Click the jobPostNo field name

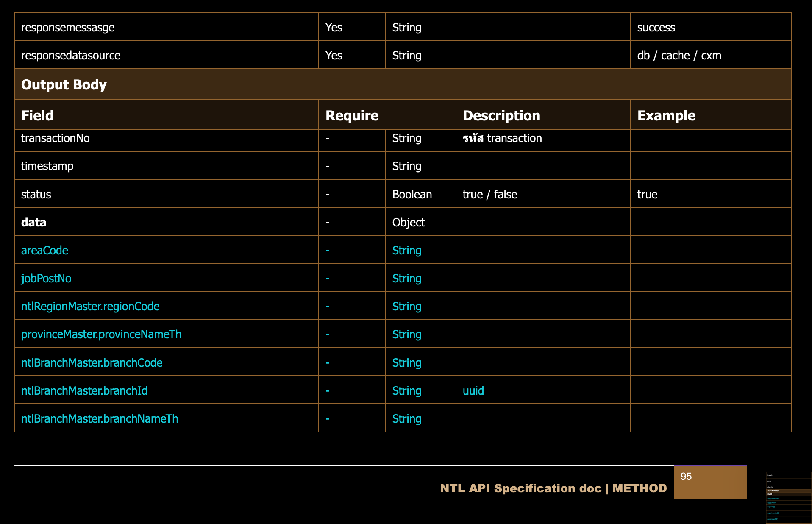46,278
